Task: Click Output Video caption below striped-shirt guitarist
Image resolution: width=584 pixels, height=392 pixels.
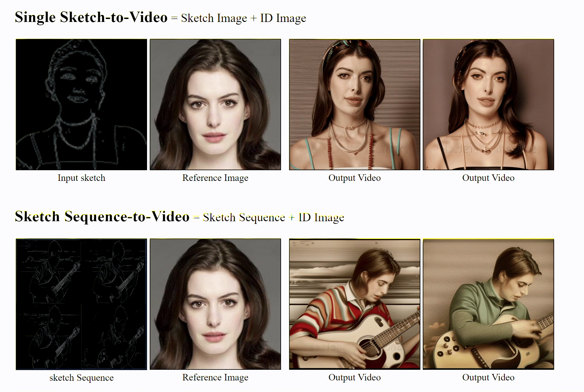Action: (x=355, y=377)
